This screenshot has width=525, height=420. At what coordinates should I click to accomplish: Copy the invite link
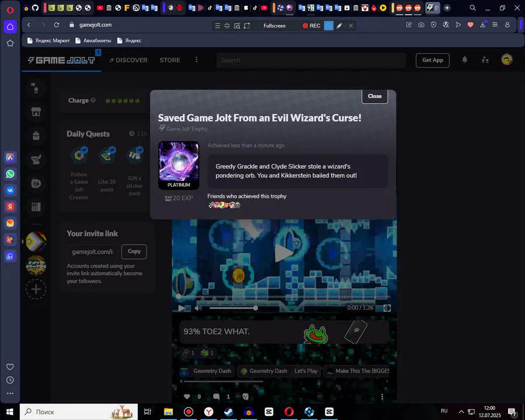point(134,251)
